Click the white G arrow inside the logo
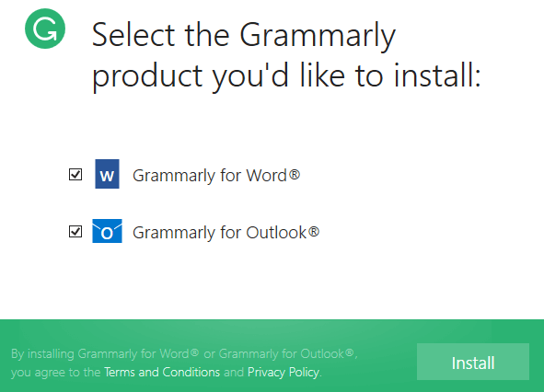 pyautogui.click(x=45, y=29)
